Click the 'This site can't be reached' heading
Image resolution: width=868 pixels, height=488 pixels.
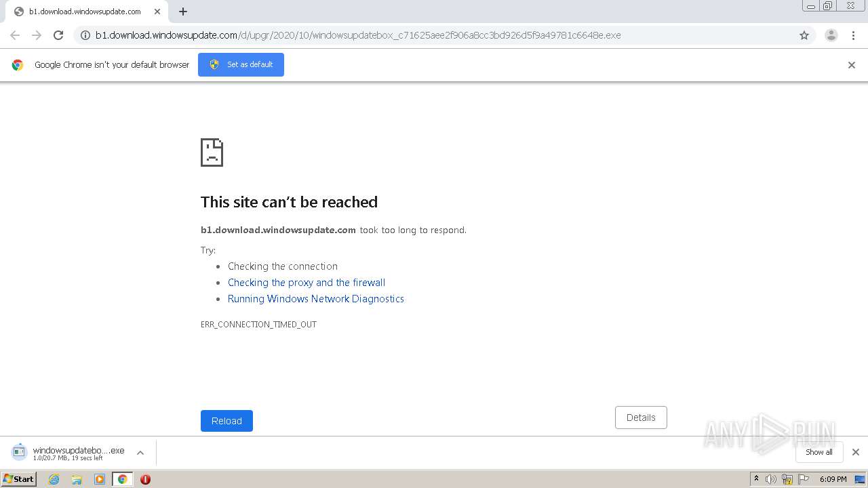tap(289, 202)
